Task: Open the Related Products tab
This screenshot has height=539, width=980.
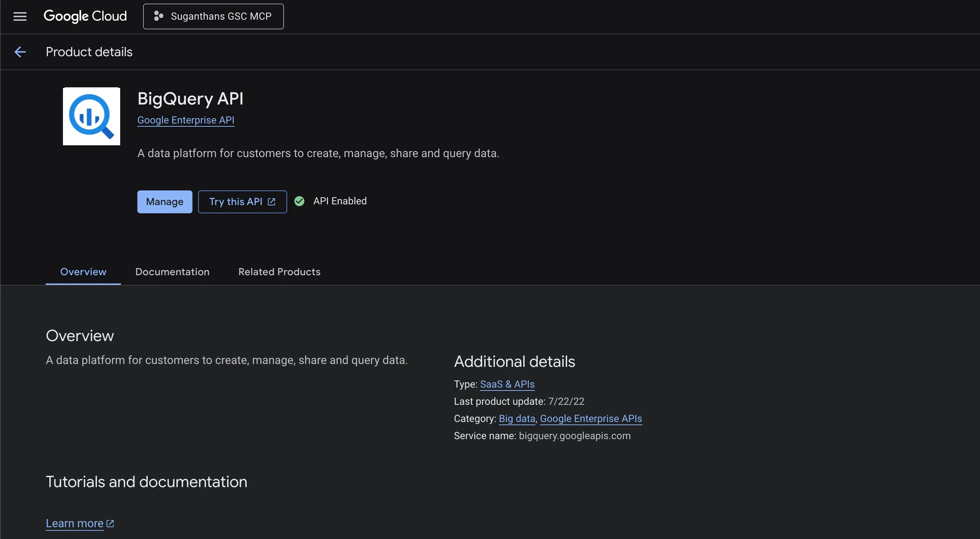Action: 279,272
